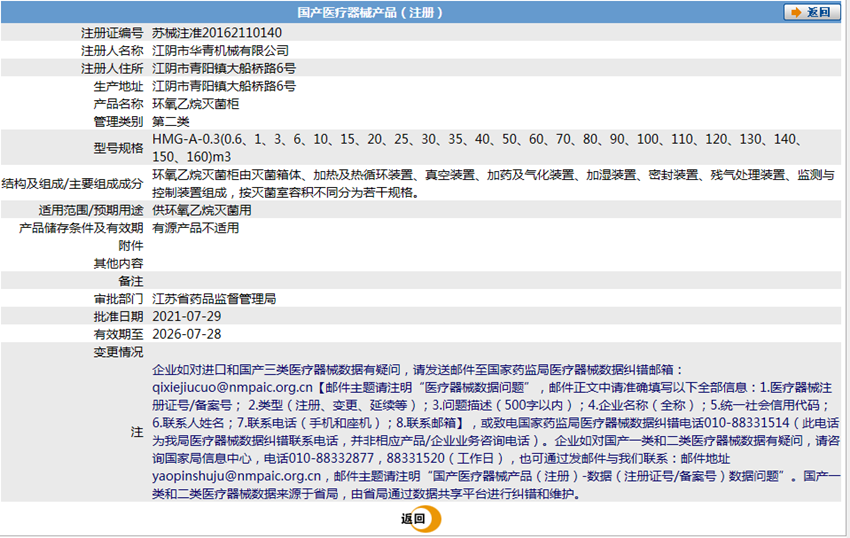Click the 批准日期 label
Screen dimensions: 850x538
tap(118, 316)
